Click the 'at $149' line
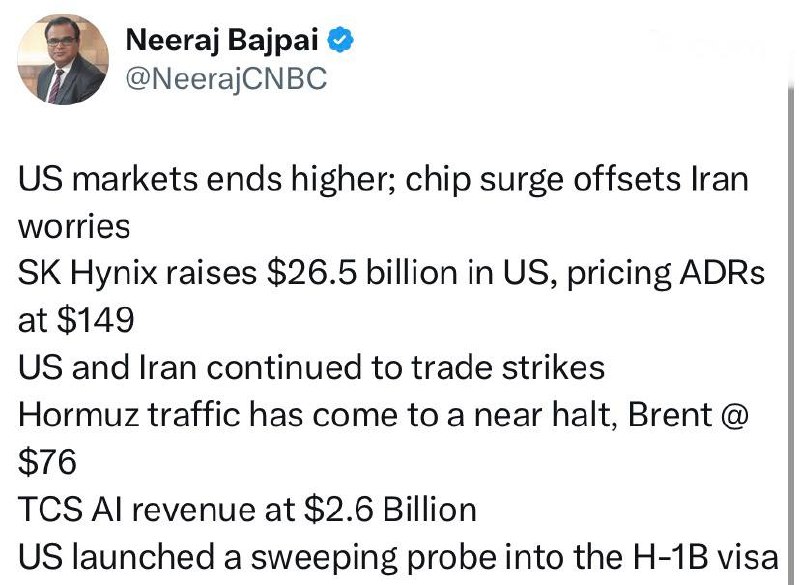 pyautogui.click(x=76, y=320)
